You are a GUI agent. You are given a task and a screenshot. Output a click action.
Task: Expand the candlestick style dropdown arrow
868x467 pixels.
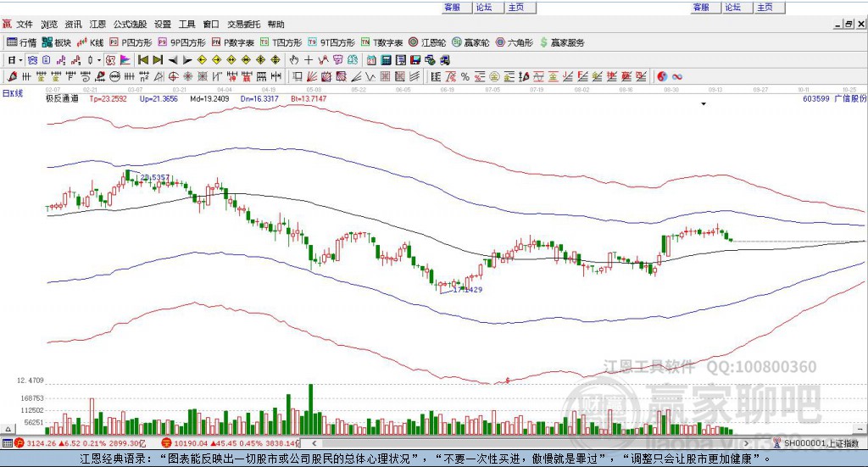pos(99,60)
